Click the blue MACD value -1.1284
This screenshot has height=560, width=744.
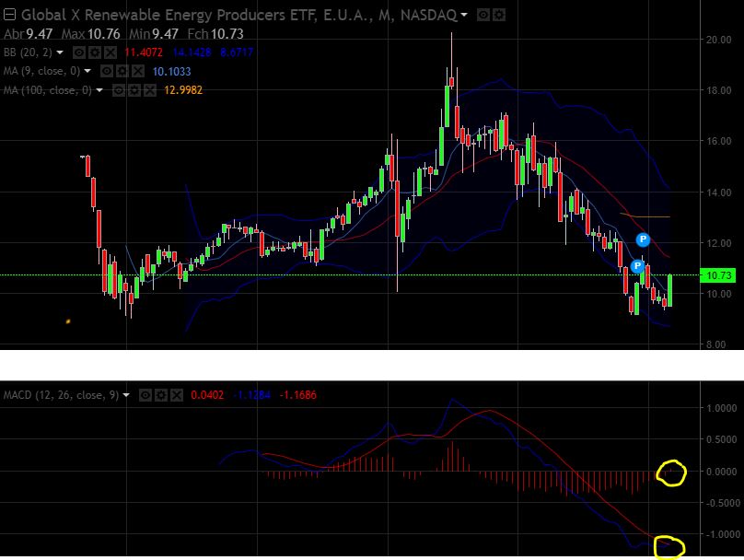click(x=252, y=395)
